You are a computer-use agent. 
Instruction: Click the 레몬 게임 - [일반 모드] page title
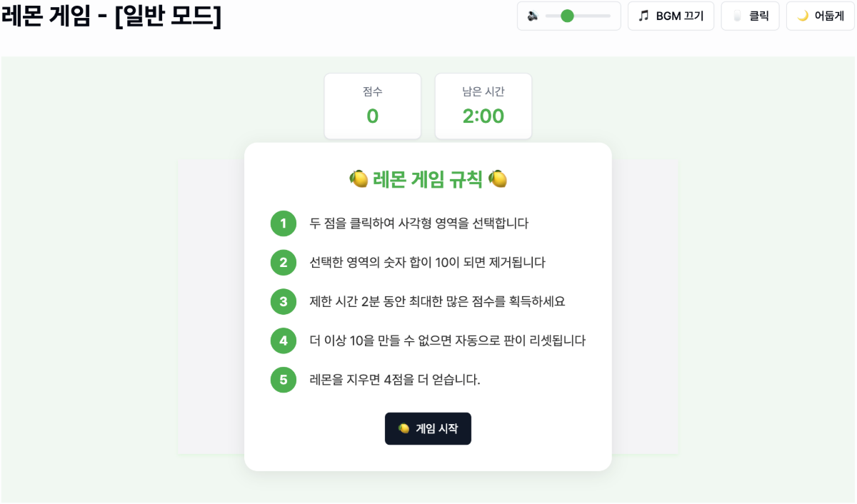pos(111,17)
